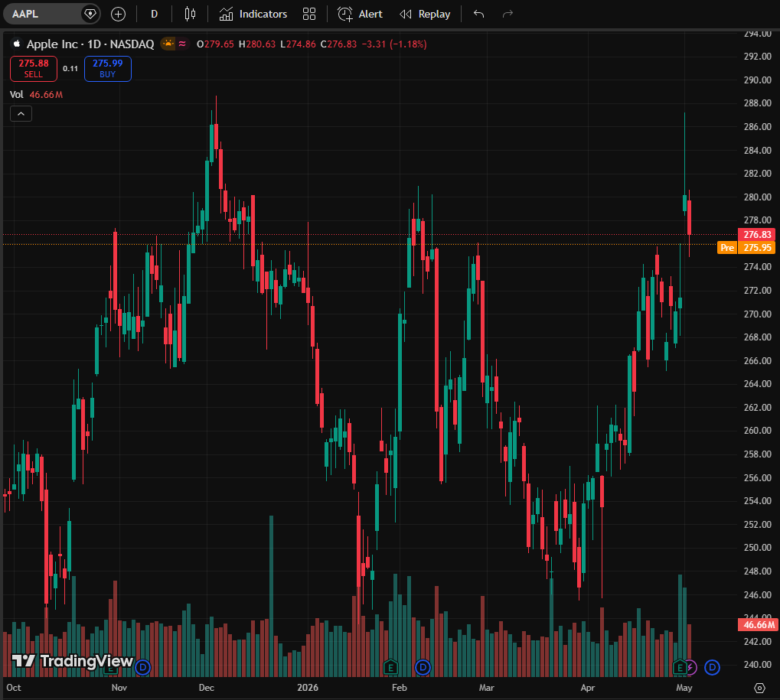Click the Mar label on time axis
Image resolution: width=780 pixels, height=700 pixels.
click(x=487, y=688)
